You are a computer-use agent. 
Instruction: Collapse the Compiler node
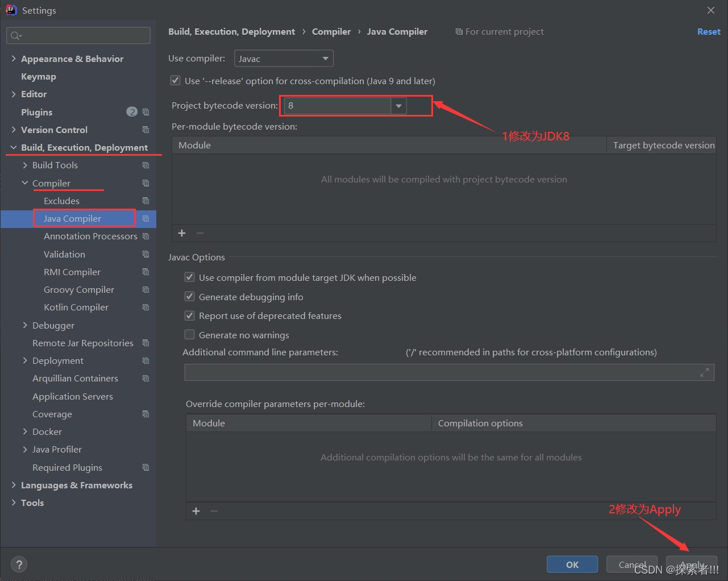pos(25,183)
